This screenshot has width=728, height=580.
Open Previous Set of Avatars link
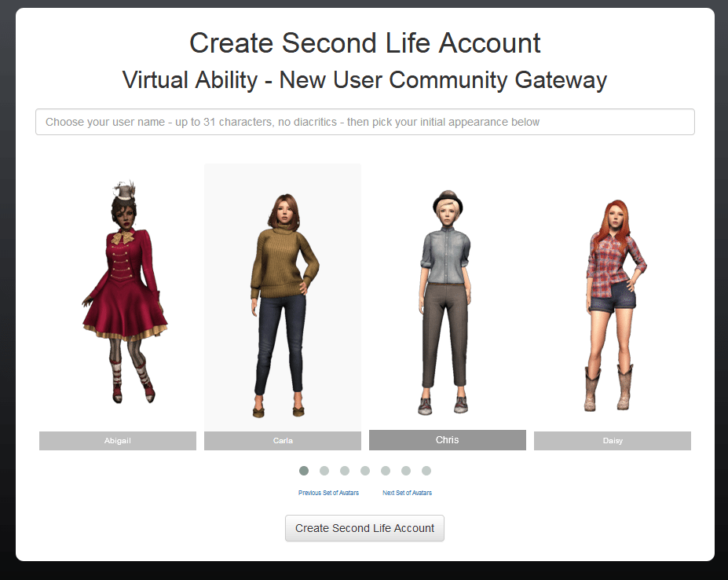329,493
